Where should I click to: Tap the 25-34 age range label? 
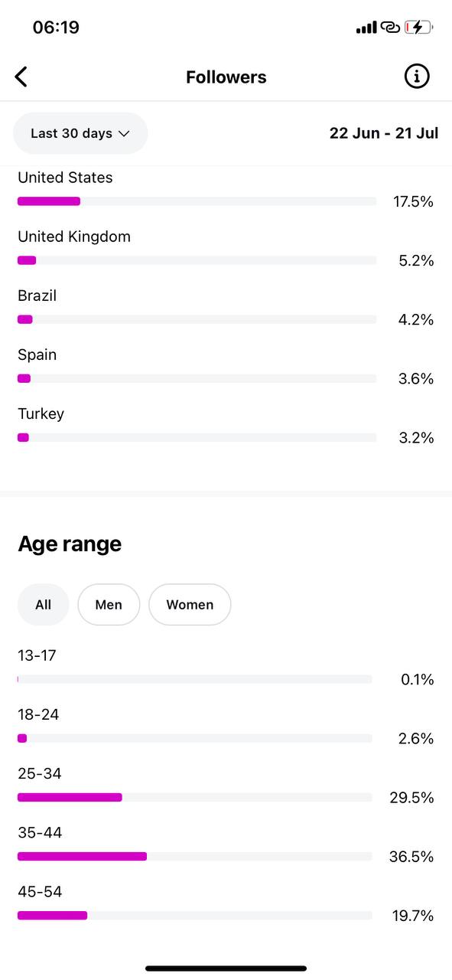coord(40,773)
